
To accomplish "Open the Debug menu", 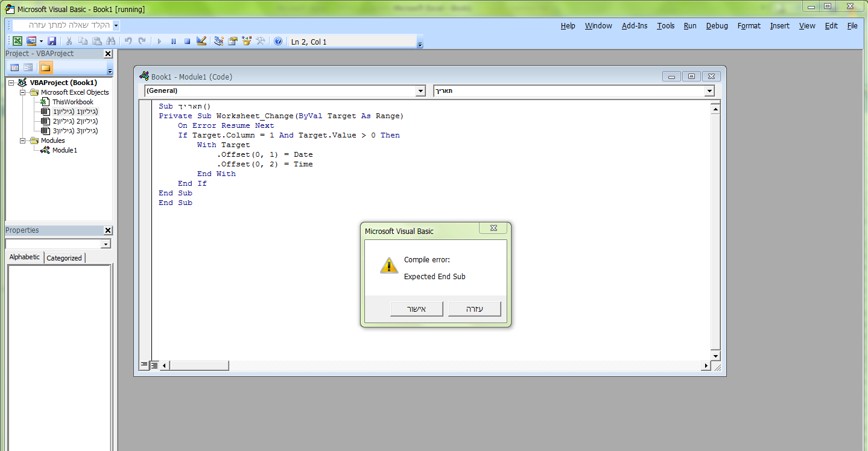I will [717, 26].
